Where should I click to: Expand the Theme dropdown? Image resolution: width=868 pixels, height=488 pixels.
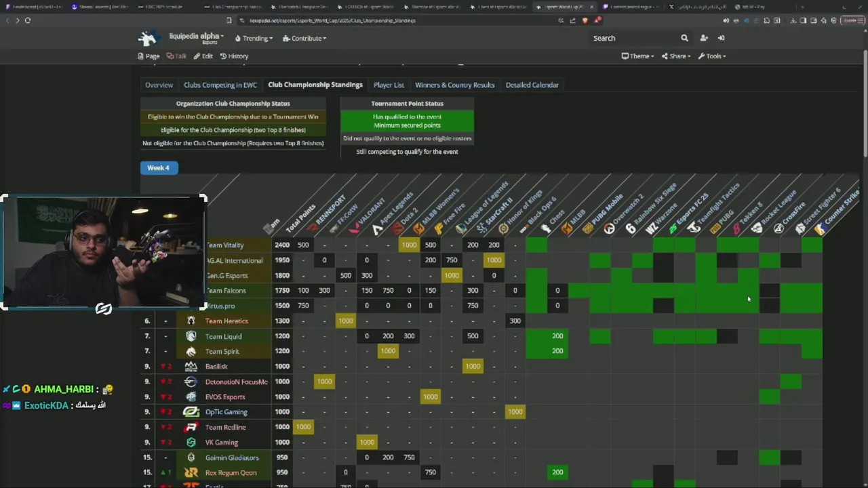coord(637,56)
